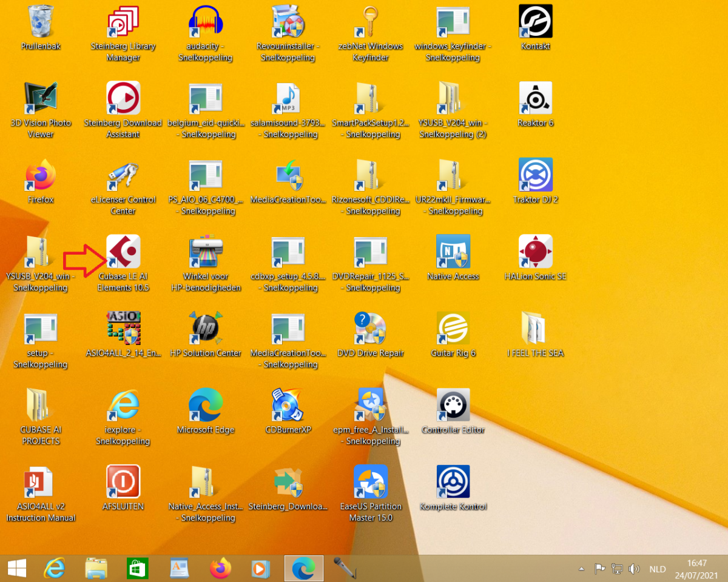Open Cubase LE AI Elements 10.5
Screen dimensions: 728x582
[x=123, y=252]
